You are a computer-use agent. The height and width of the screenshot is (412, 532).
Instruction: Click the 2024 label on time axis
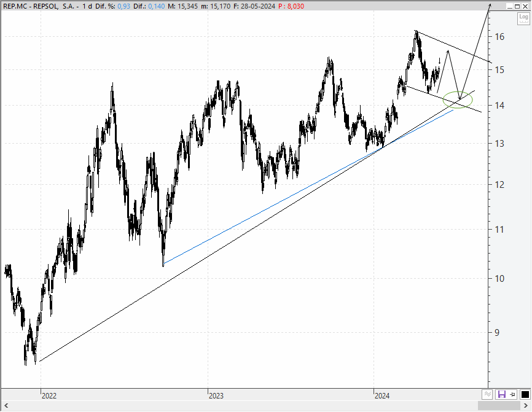click(382, 395)
